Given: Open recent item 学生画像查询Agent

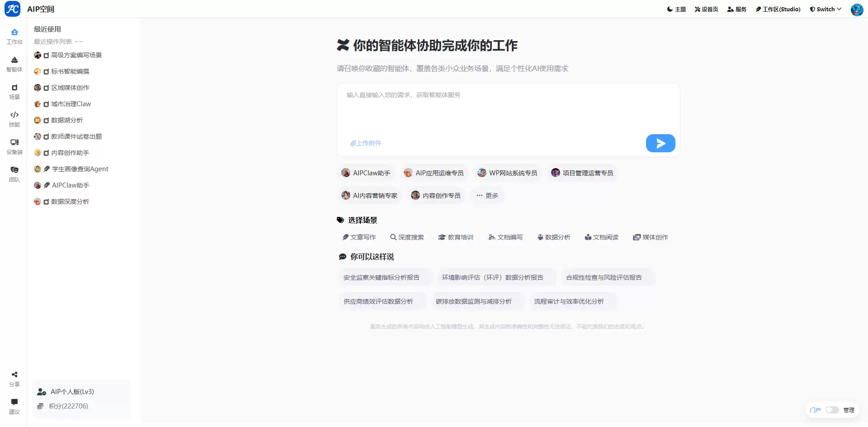Looking at the screenshot, I should 80,169.
